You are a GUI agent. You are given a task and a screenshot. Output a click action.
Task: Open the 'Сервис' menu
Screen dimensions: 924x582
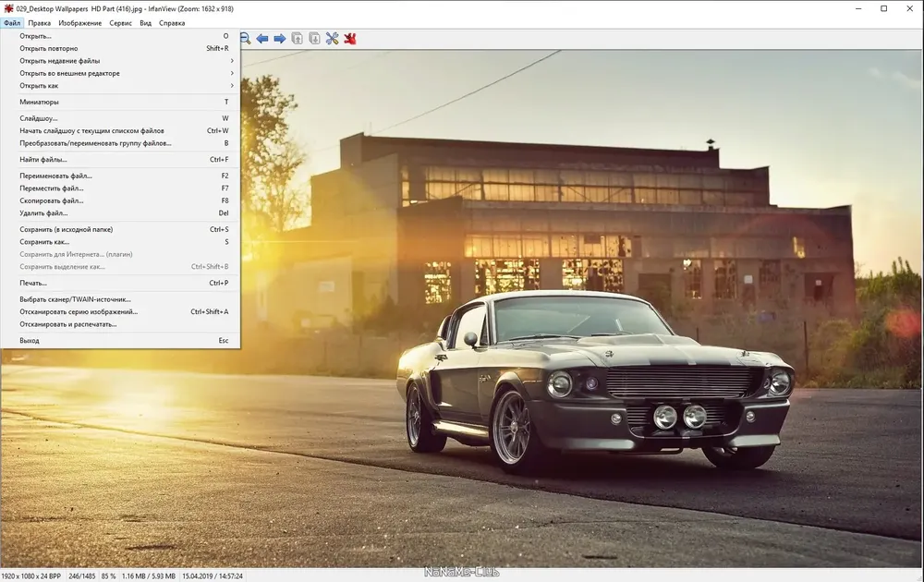pos(120,23)
